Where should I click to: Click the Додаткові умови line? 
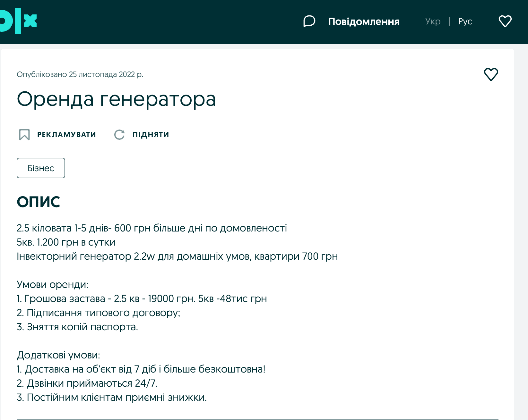click(58, 355)
